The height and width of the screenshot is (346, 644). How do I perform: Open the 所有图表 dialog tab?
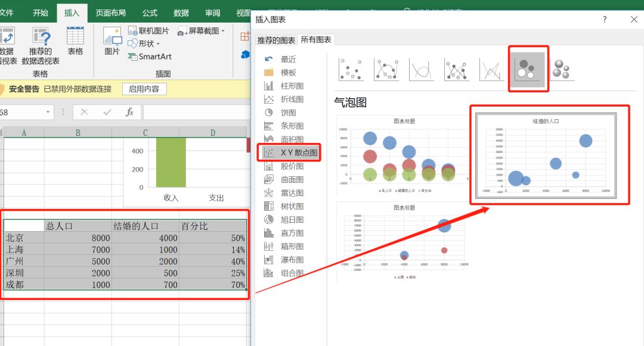tap(316, 39)
